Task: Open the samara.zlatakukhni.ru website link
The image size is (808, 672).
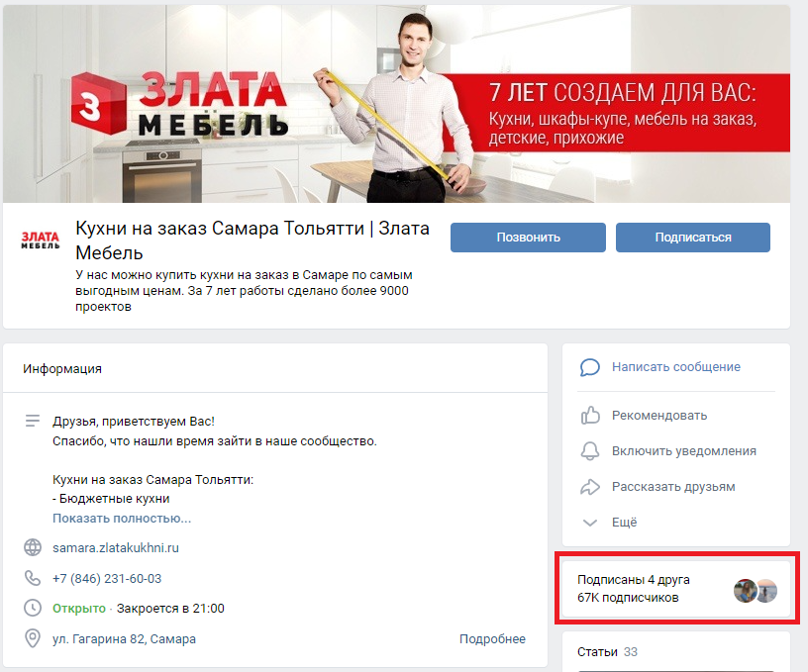Action: pyautogui.click(x=116, y=547)
